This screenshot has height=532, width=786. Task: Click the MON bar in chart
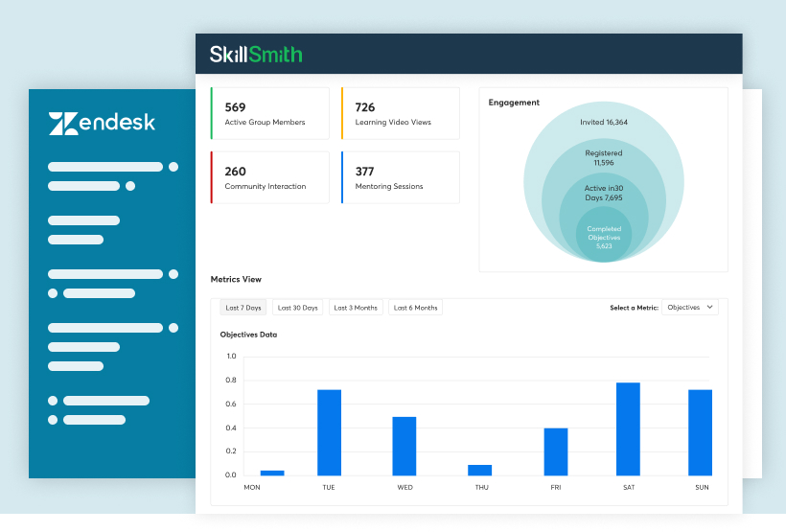pyautogui.click(x=272, y=473)
